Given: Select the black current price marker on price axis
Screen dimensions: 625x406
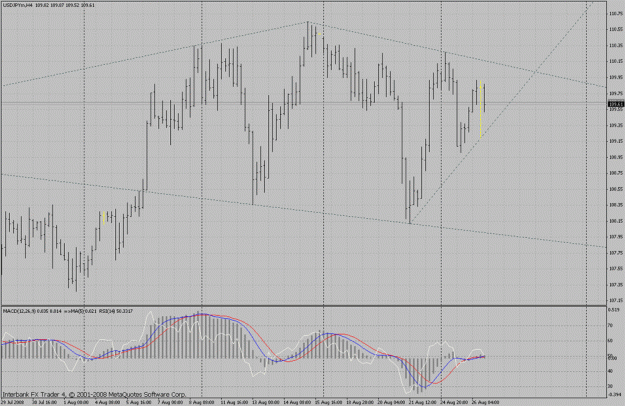Looking at the screenshot, I should 616,104.
